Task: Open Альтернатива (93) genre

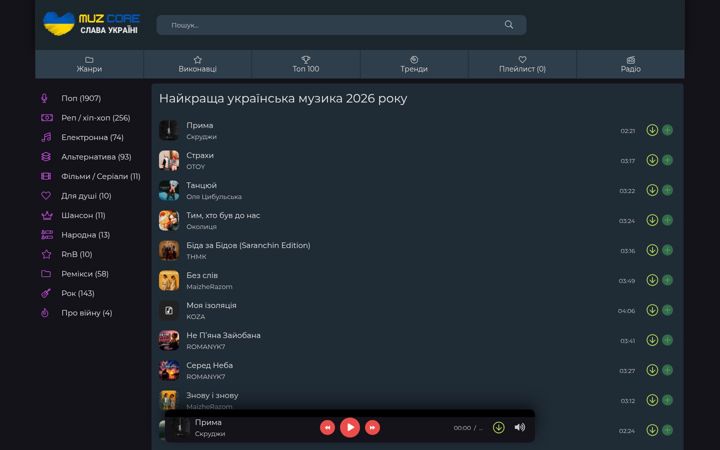Action: [96, 157]
